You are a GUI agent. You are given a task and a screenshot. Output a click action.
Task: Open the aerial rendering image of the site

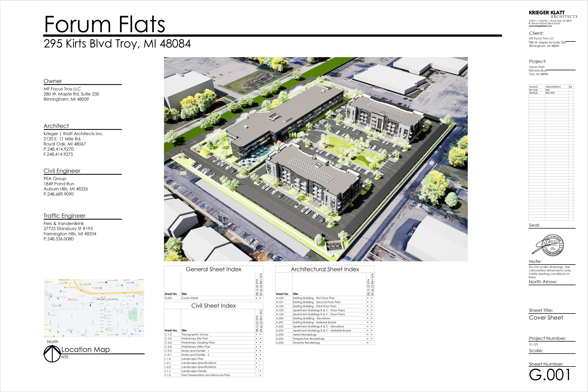[316, 159]
